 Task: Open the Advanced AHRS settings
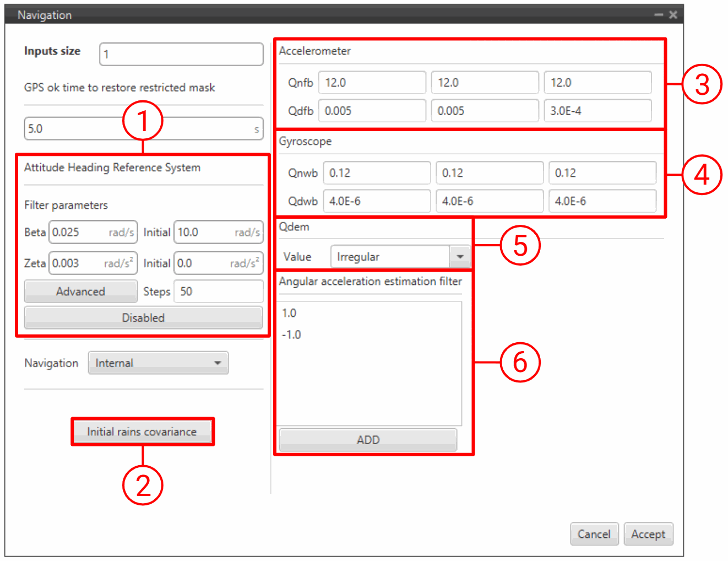click(x=80, y=292)
